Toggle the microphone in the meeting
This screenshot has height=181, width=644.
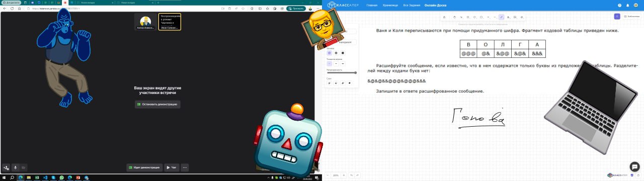pyautogui.click(x=15, y=167)
